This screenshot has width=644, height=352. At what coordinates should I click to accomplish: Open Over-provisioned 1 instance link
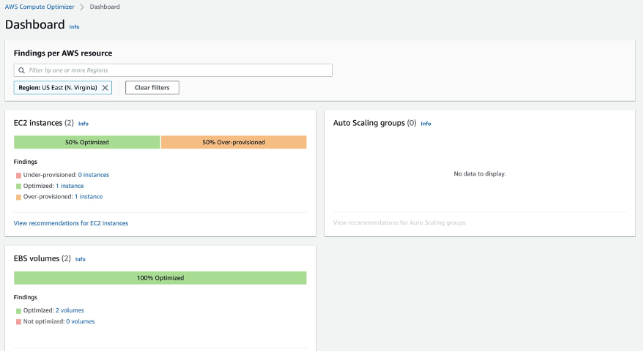pyautogui.click(x=89, y=197)
